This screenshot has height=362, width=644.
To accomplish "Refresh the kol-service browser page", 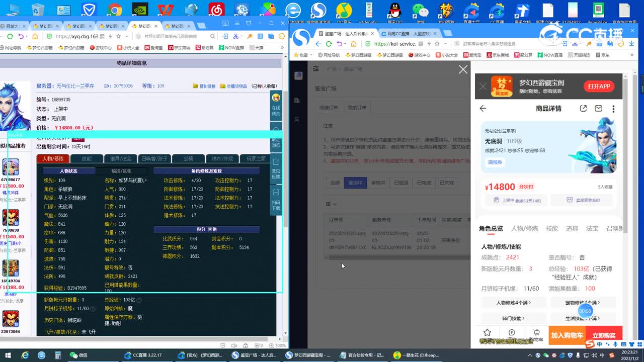I will pyautogui.click(x=329, y=44).
